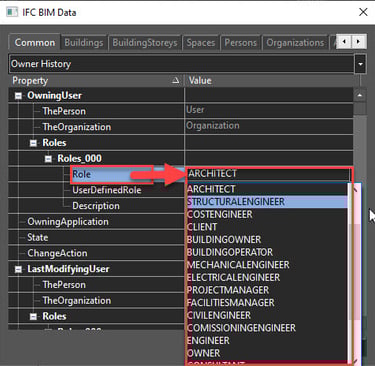The width and height of the screenshot is (375, 366).
Task: Choose MECHANICALENGINEER from the role list
Action: pos(267,265)
